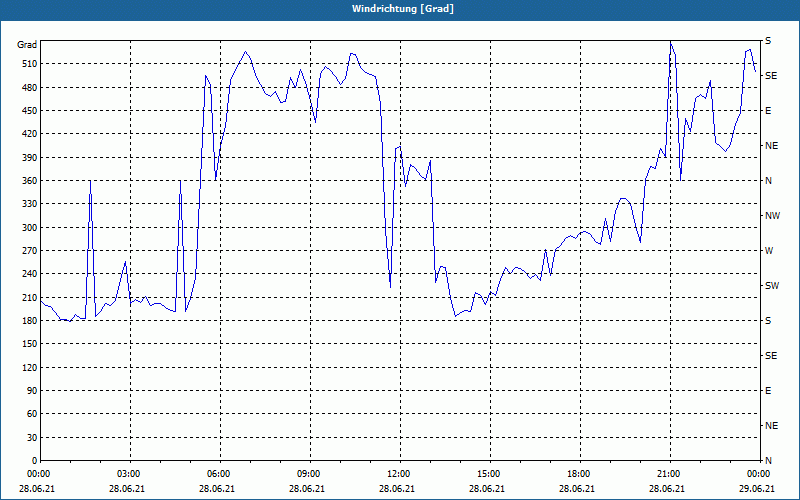
Task: Select the E compass label level with 90
Action: pyautogui.click(x=768, y=391)
